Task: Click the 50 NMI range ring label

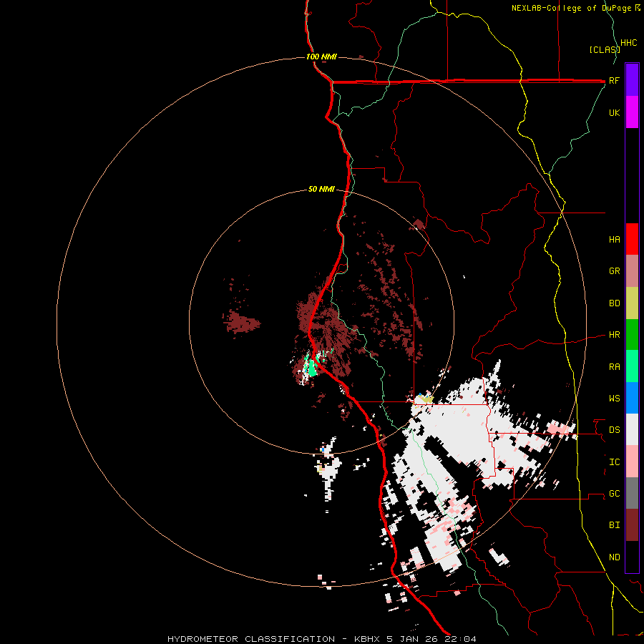Action: coord(321,189)
